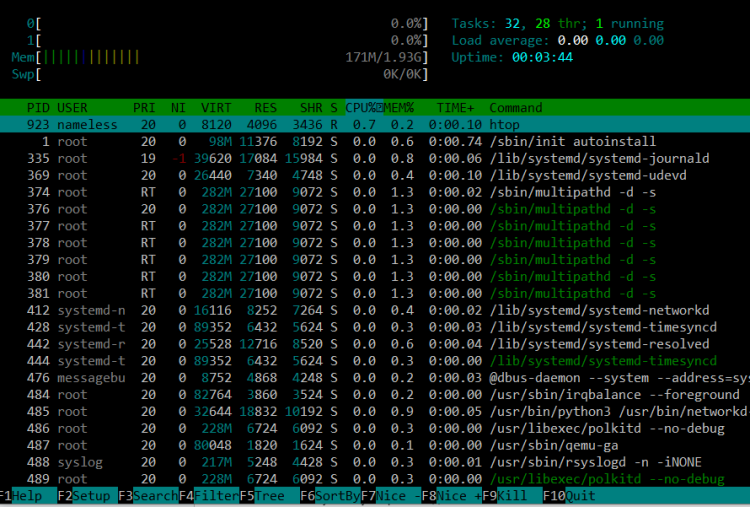The width and height of the screenshot is (750, 507).
Task: Click the TIME+ column header
Action: pyautogui.click(x=456, y=108)
